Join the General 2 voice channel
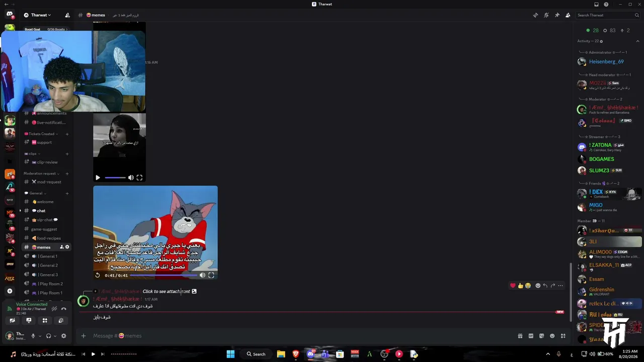This screenshot has width=644, height=362. pyautogui.click(x=46, y=265)
